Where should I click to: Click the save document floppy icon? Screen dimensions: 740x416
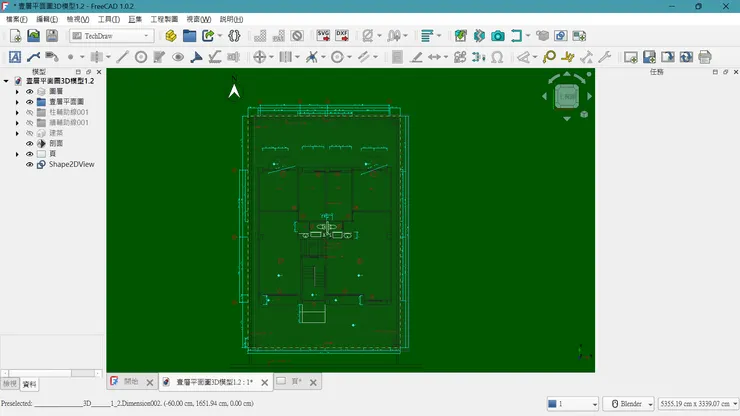[x=51, y=36]
